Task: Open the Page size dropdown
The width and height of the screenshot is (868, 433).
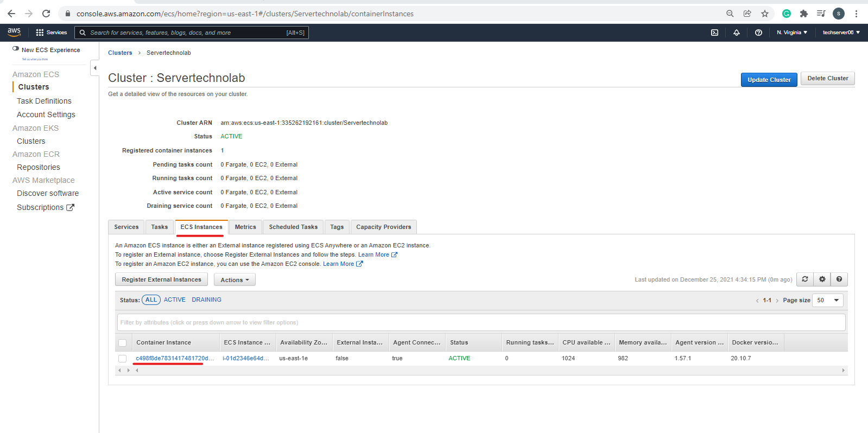Action: (x=828, y=300)
